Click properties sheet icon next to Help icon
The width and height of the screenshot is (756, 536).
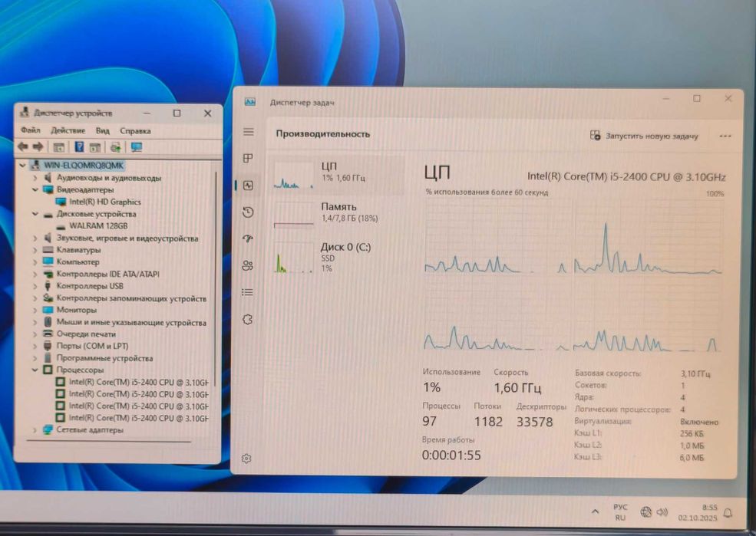tap(95, 147)
